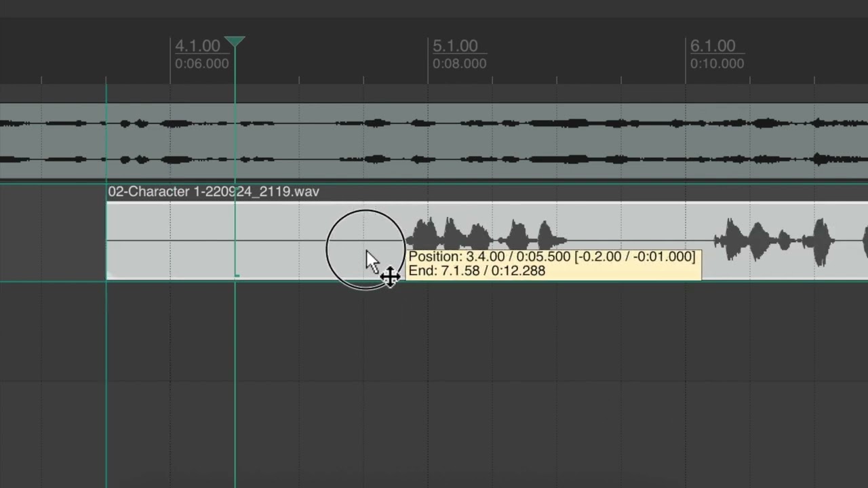Select the 02-Character 1-220924_2119.wav item label
This screenshot has width=868, height=488.
[x=214, y=192]
